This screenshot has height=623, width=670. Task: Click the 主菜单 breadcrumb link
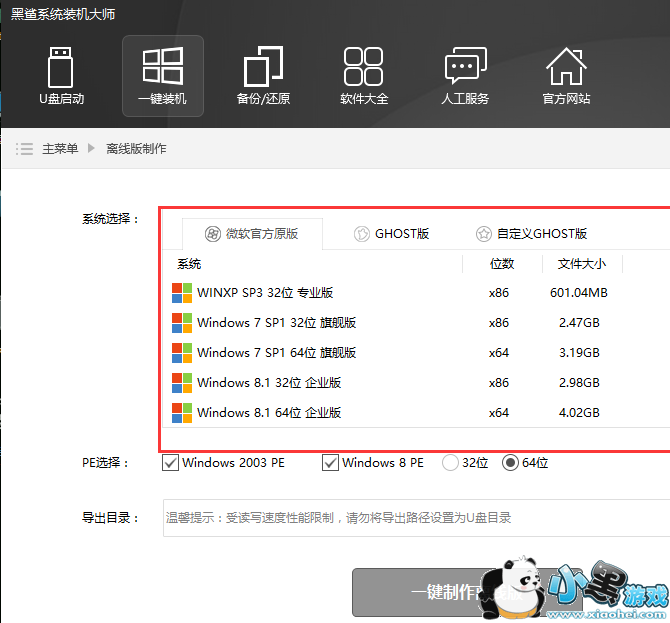click(60, 149)
